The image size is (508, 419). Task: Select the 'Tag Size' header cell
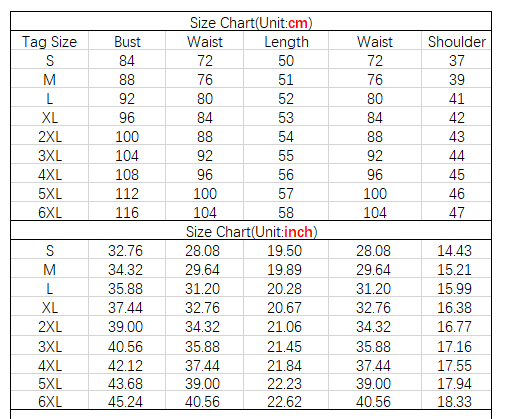point(50,41)
